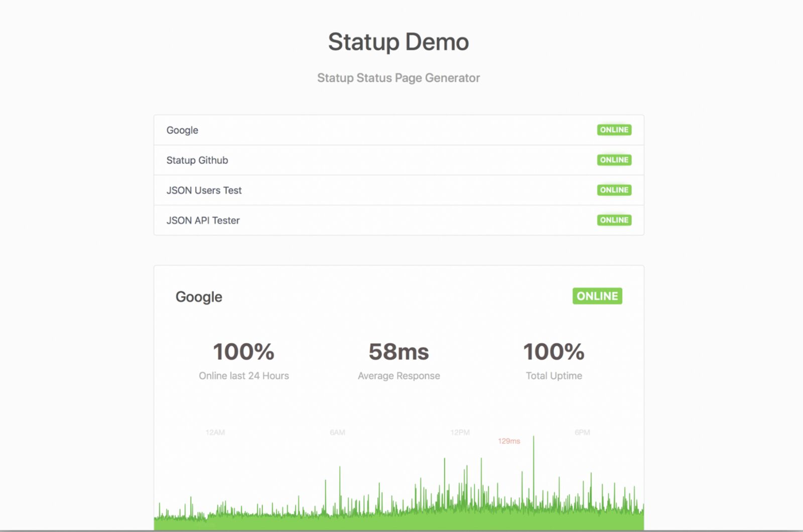Open the Statup Github service row
This screenshot has height=532, width=803.
coord(398,160)
